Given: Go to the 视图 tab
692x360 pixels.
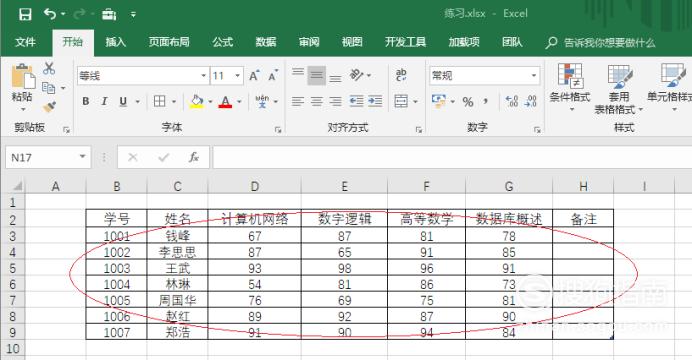Looking at the screenshot, I should 352,42.
